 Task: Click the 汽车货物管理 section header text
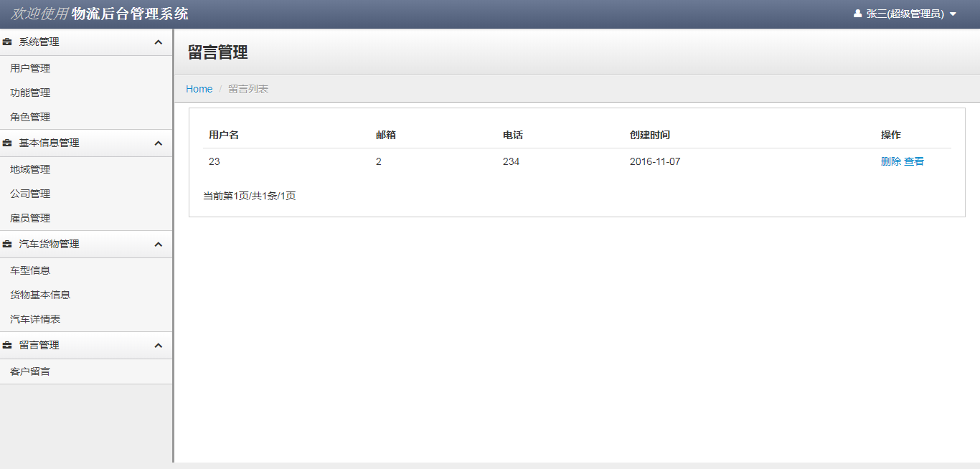pyautogui.click(x=49, y=245)
